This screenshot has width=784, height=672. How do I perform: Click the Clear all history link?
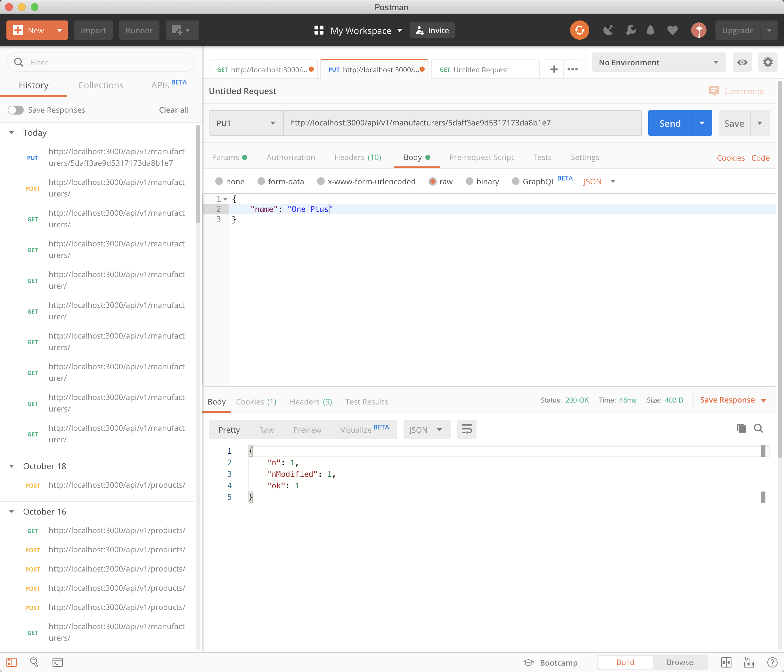(174, 110)
